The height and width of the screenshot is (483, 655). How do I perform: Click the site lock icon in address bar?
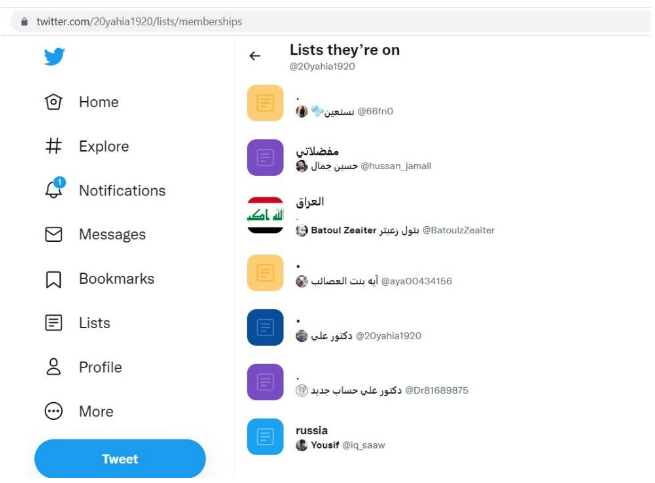click(x=24, y=22)
